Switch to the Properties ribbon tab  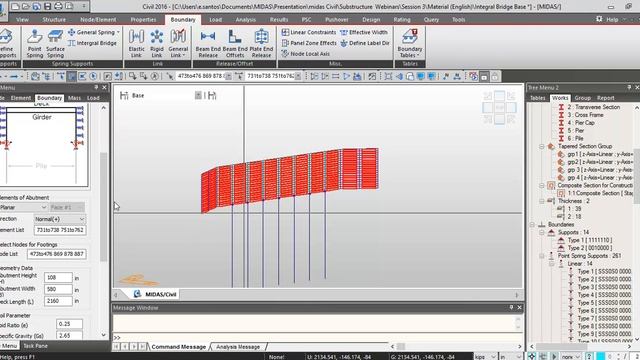point(143,20)
